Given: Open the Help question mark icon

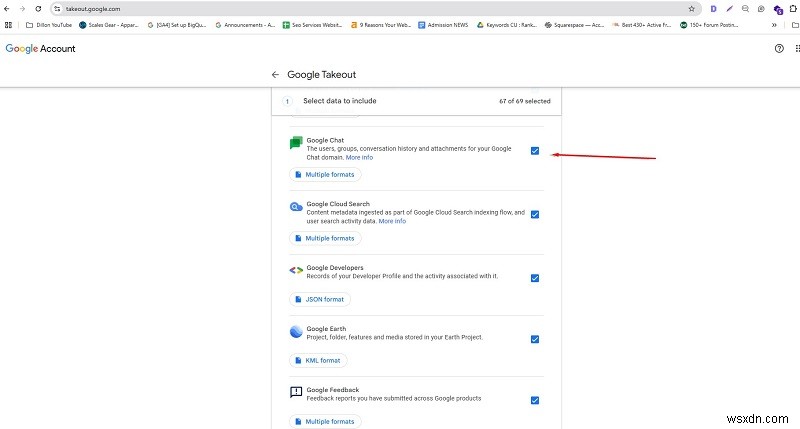Looking at the screenshot, I should (x=779, y=48).
